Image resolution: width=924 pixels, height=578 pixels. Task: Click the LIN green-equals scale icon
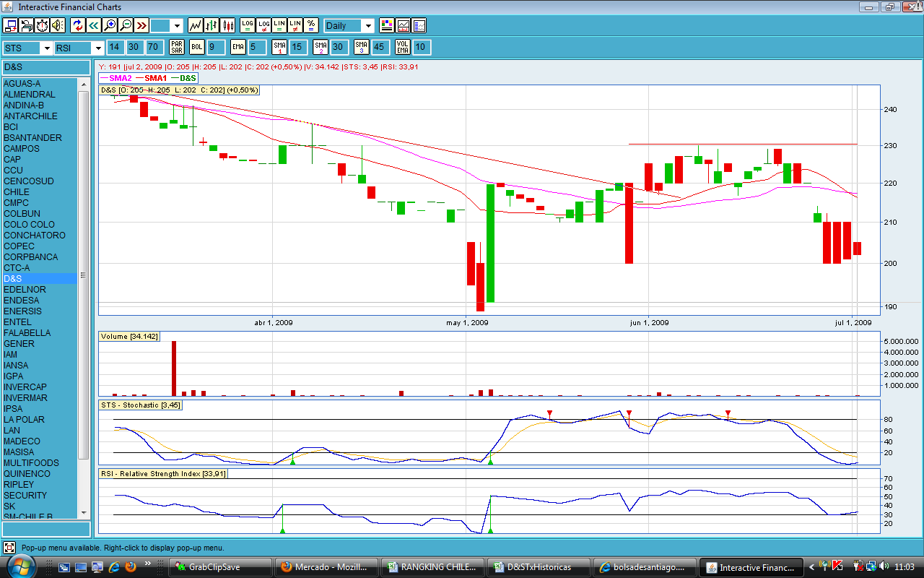coord(279,26)
